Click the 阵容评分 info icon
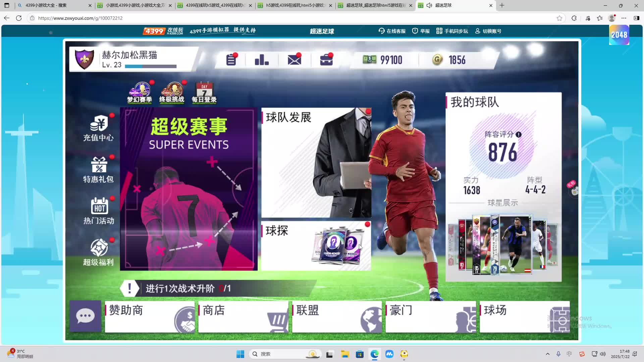This screenshot has height=362, width=644. (519, 135)
